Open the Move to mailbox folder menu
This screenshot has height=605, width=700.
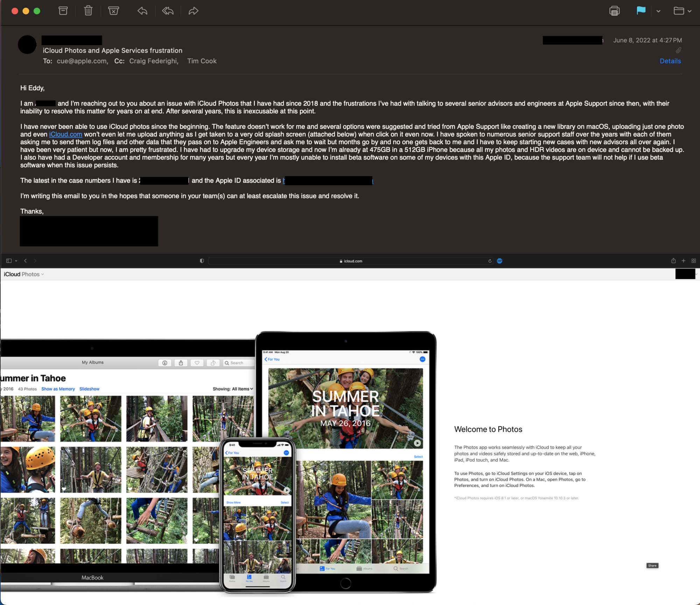[x=682, y=11]
